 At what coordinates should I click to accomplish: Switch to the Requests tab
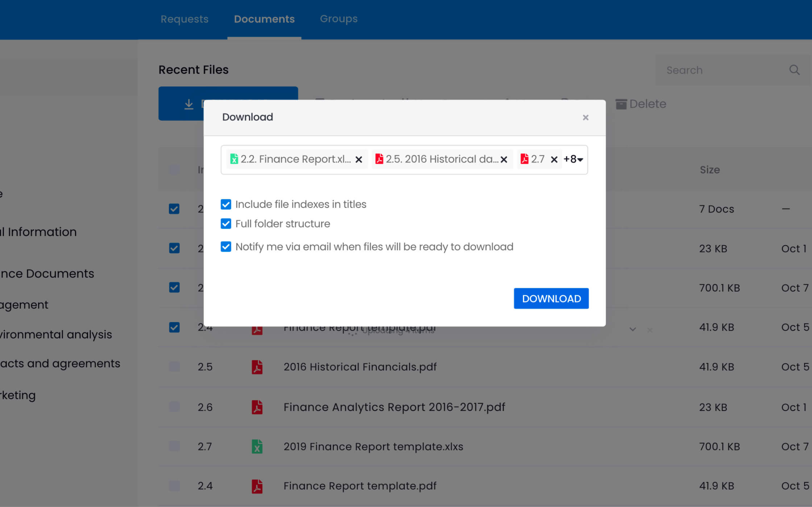(x=184, y=19)
